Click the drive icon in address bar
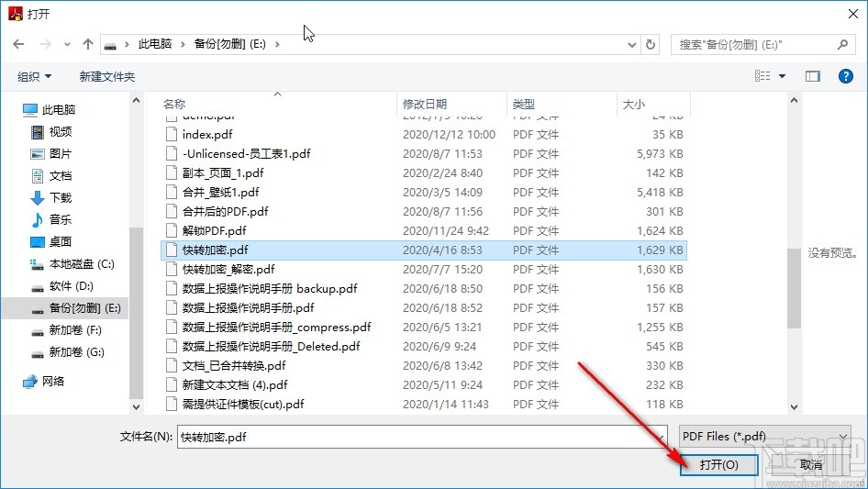Screen dimensions: 868x489 pyautogui.click(x=110, y=45)
